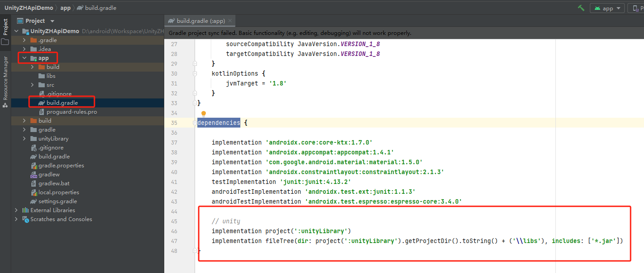This screenshot has width=644, height=273.
Task: Click the fold end marker on line 33
Action: (195, 103)
